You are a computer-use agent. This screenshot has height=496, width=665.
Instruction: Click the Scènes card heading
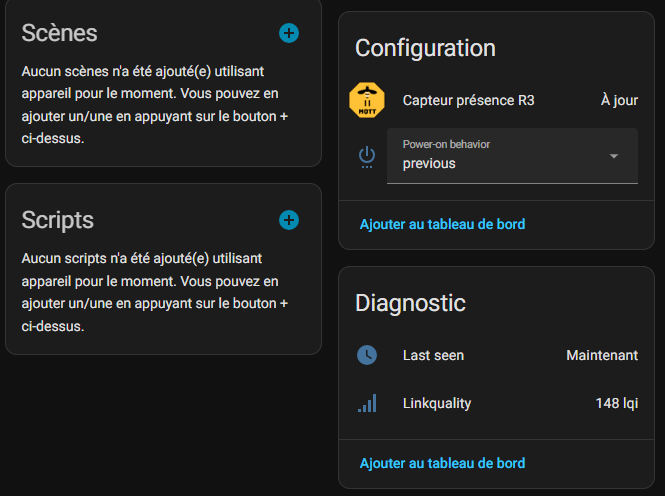60,33
